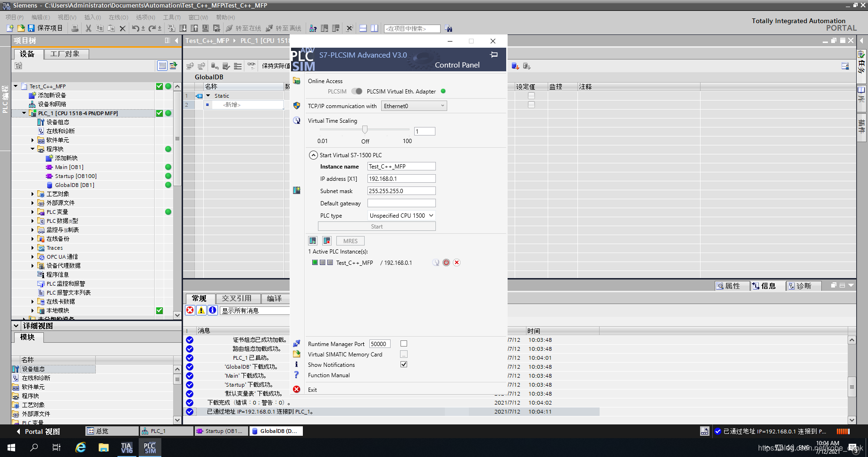Click the MRES button in PLCSIM
Screen dimensions: 868x457
tap(351, 241)
